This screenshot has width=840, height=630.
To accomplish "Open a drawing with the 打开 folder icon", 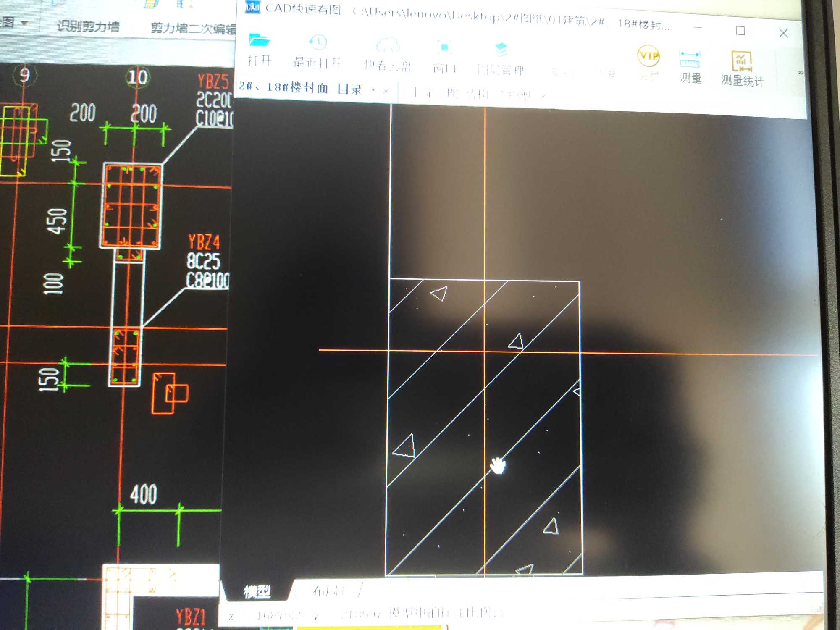I will click(x=259, y=41).
